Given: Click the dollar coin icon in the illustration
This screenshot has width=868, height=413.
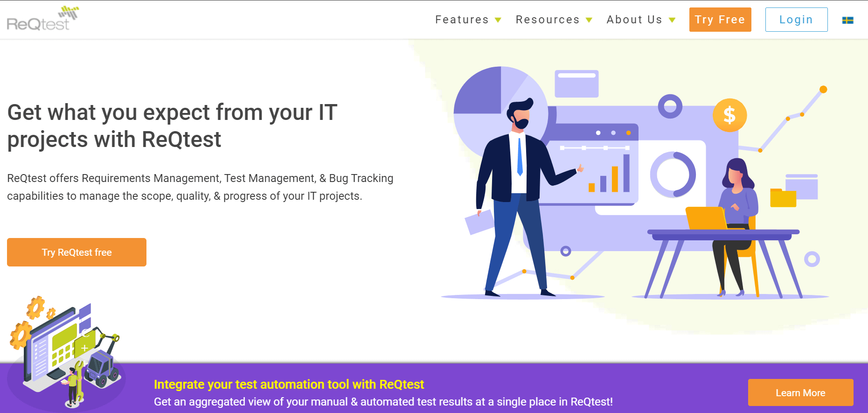Looking at the screenshot, I should [729, 115].
